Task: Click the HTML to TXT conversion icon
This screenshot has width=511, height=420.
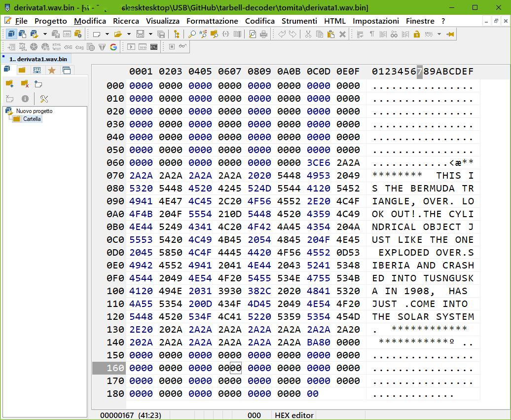Action: tap(57, 47)
